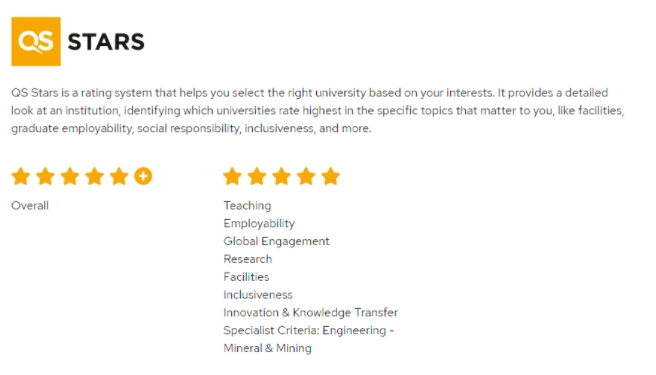Click the QS Stars description paragraph
656x375 pixels.
click(x=318, y=110)
